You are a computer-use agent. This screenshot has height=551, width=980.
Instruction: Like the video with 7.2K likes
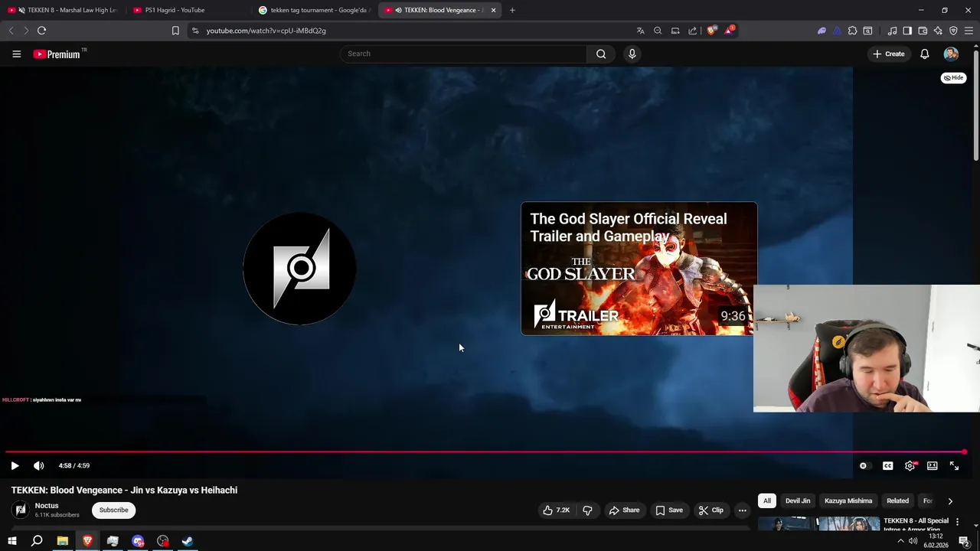click(557, 510)
